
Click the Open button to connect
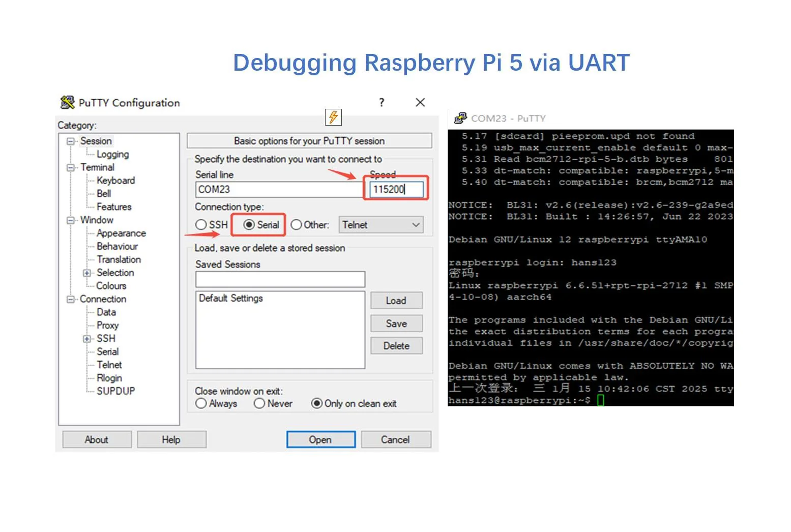(x=320, y=439)
